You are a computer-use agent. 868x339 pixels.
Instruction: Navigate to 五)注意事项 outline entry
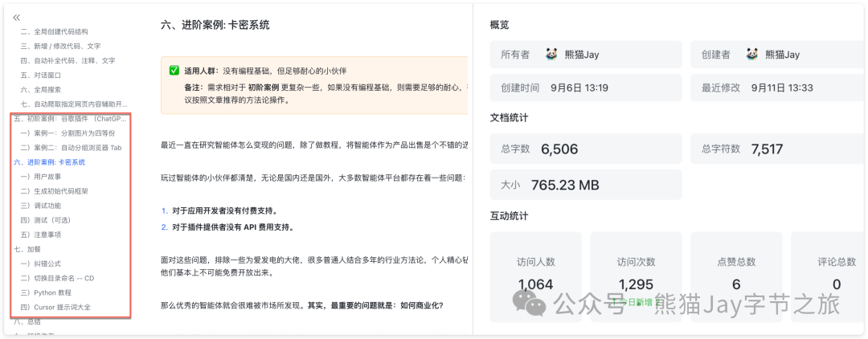pyautogui.click(x=40, y=235)
